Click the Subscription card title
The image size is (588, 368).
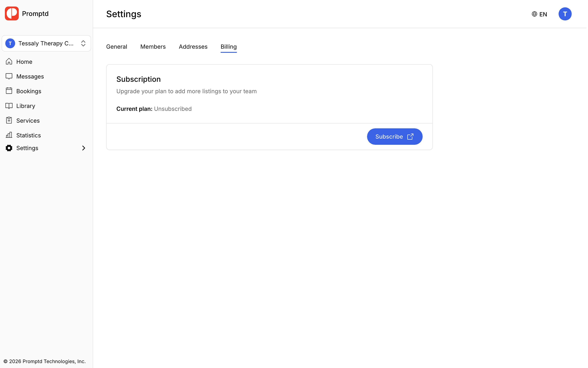click(x=139, y=79)
